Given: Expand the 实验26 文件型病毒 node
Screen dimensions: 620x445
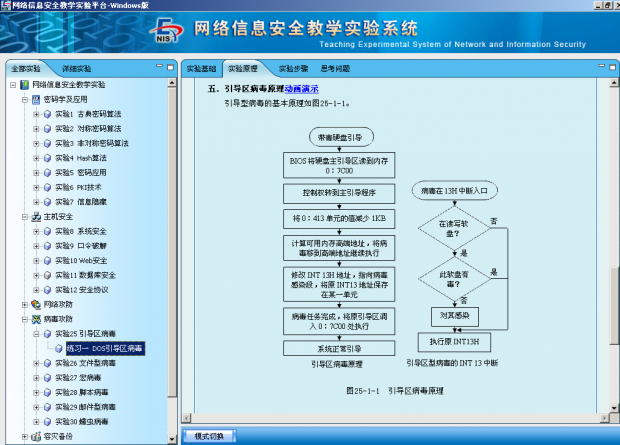Looking at the screenshot, I should (x=36, y=363).
